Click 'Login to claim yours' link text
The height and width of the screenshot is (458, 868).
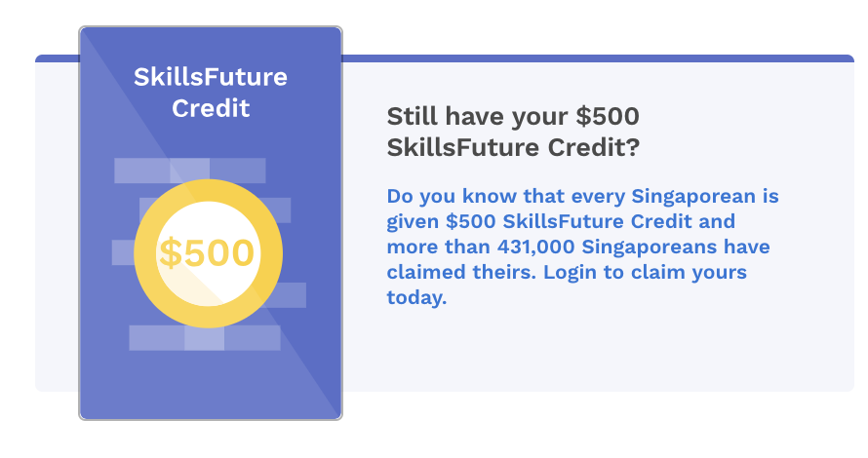pos(645,272)
